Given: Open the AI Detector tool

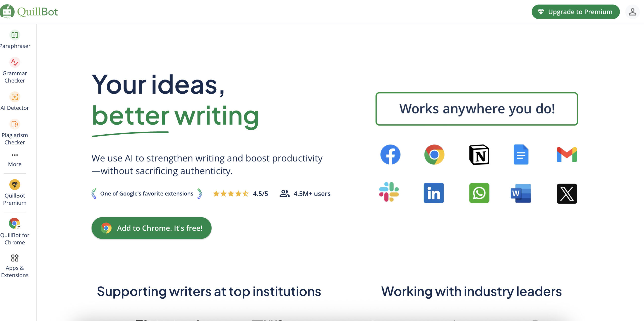Looking at the screenshot, I should [15, 97].
